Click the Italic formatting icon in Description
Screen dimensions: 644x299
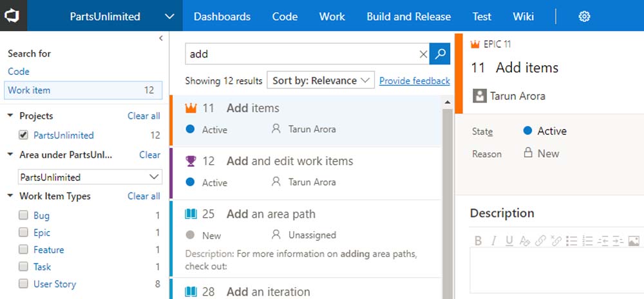[x=494, y=241]
